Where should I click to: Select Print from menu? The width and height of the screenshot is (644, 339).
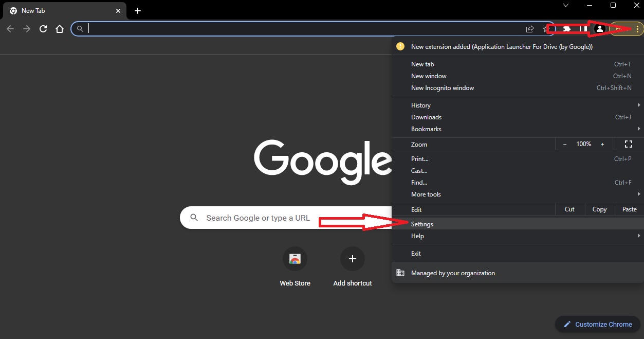(518, 159)
